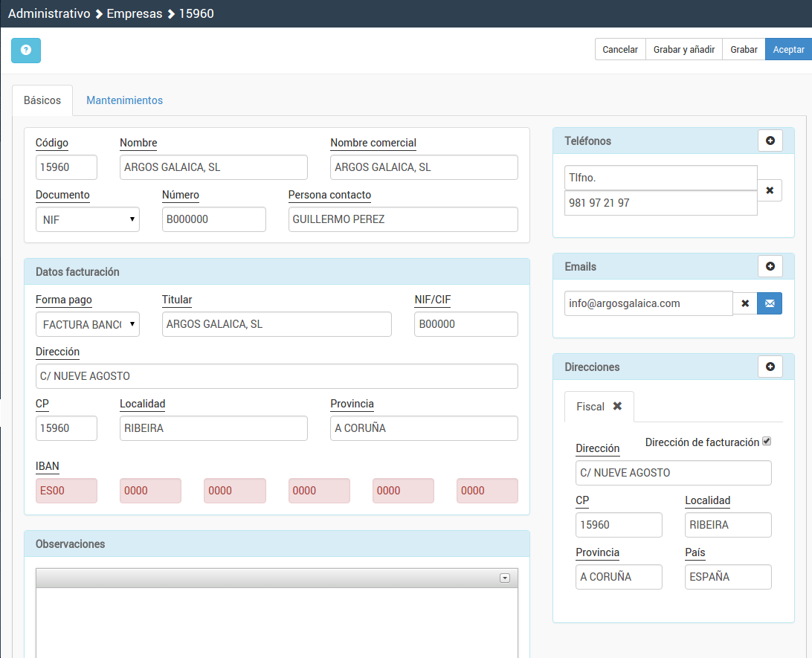Screen dimensions: 812x658
Task: Add a new phone in Teléfonos
Action: pos(770,141)
